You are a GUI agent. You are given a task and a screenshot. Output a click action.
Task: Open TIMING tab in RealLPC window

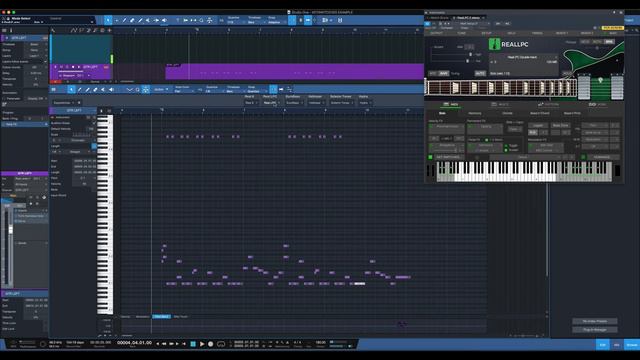[537, 33]
